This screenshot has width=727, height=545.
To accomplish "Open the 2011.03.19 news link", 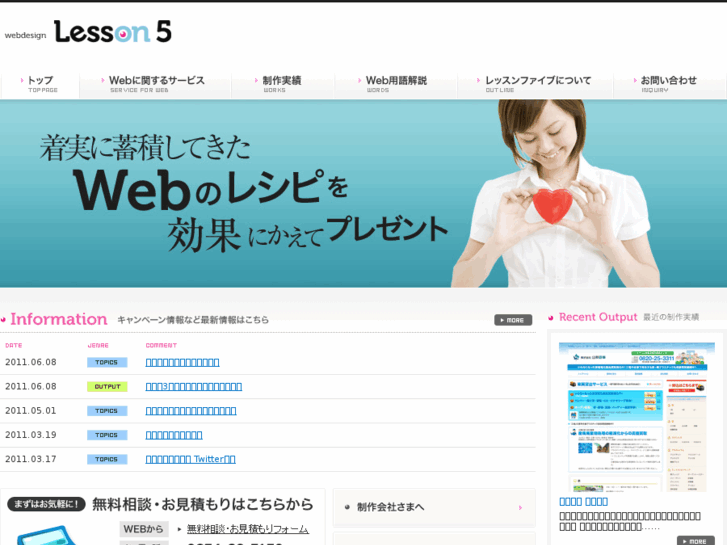I will click(174, 435).
